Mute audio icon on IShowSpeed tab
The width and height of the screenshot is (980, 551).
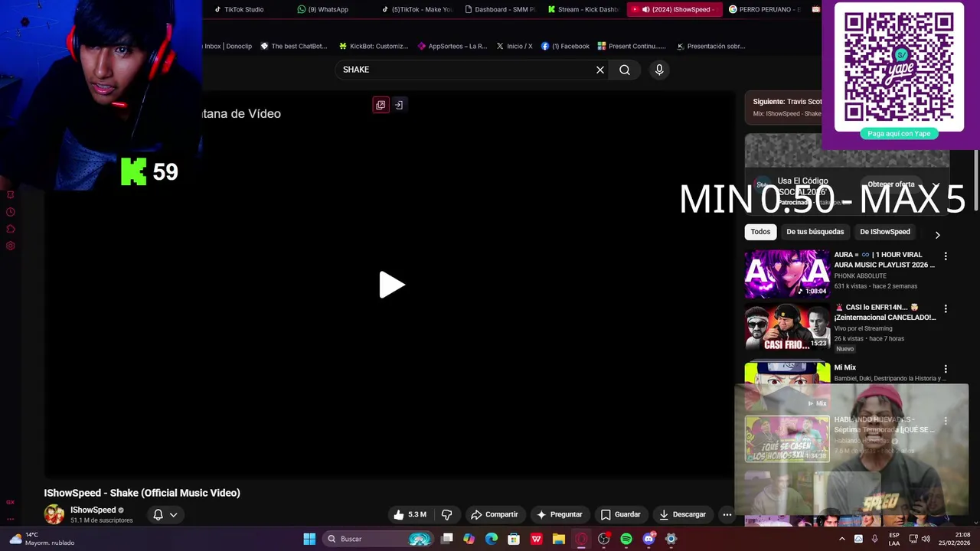click(x=645, y=9)
